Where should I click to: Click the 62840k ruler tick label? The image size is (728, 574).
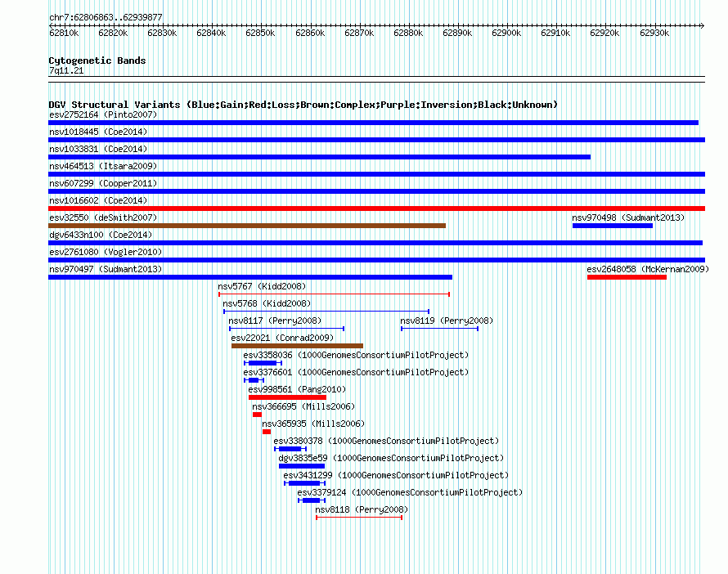point(211,33)
